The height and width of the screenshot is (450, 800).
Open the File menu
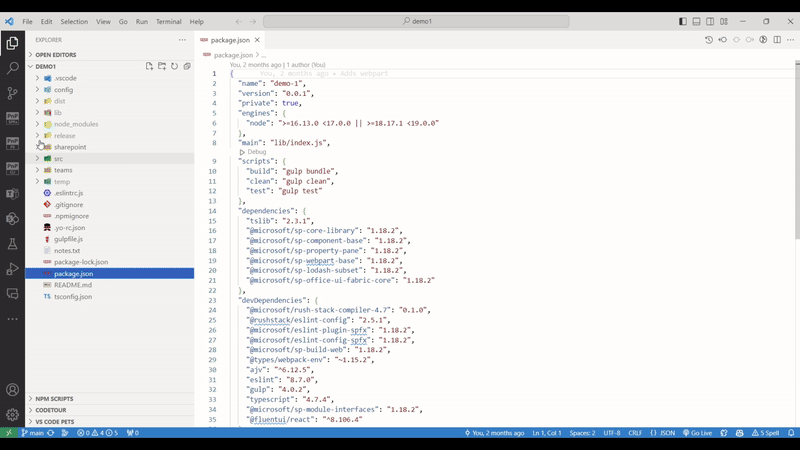click(27, 21)
